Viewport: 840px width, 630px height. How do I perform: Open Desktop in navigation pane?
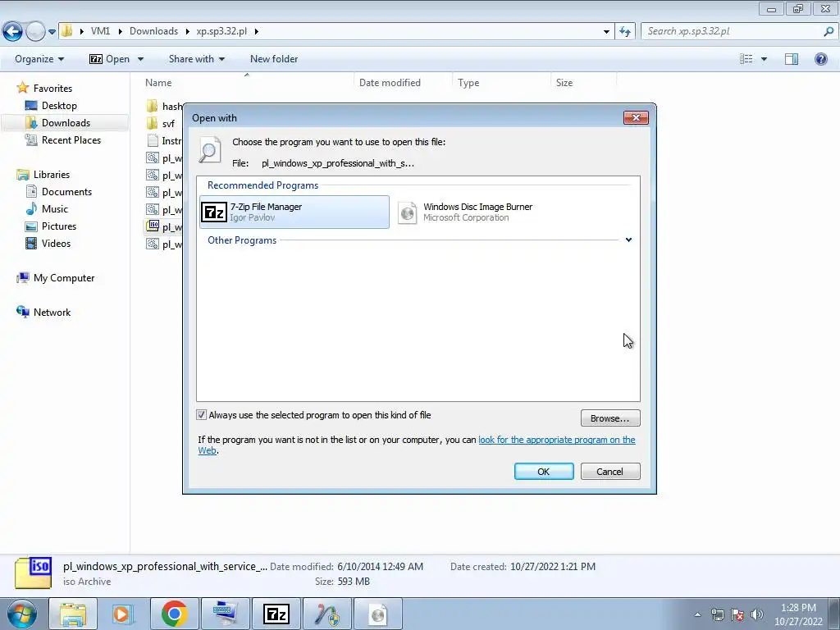tap(59, 106)
